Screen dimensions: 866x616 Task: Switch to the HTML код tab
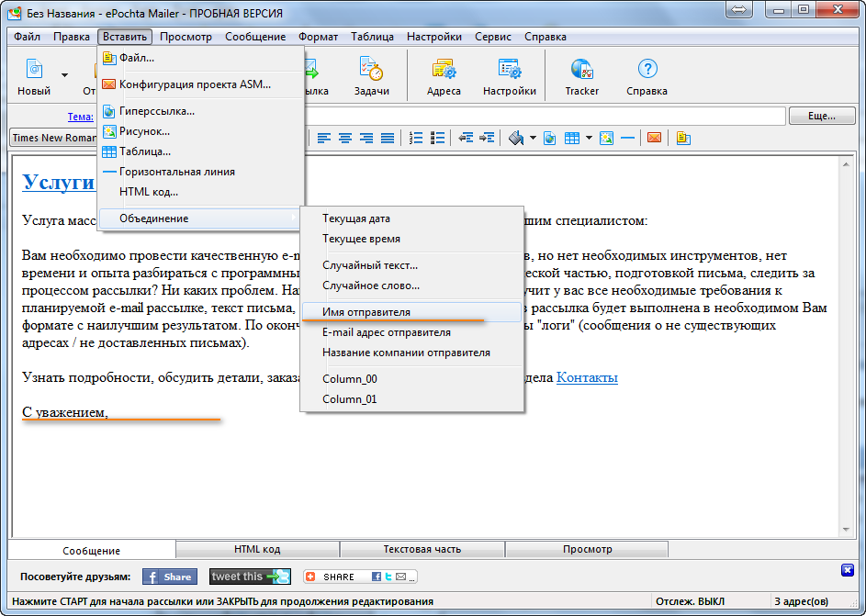(x=257, y=550)
